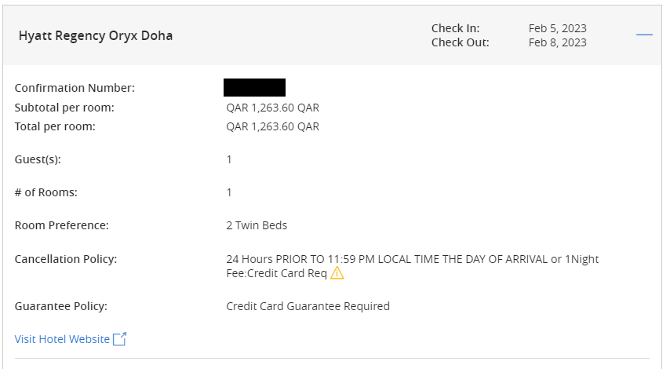
Task: Click the Guarantee Policy label
Action: (61, 306)
